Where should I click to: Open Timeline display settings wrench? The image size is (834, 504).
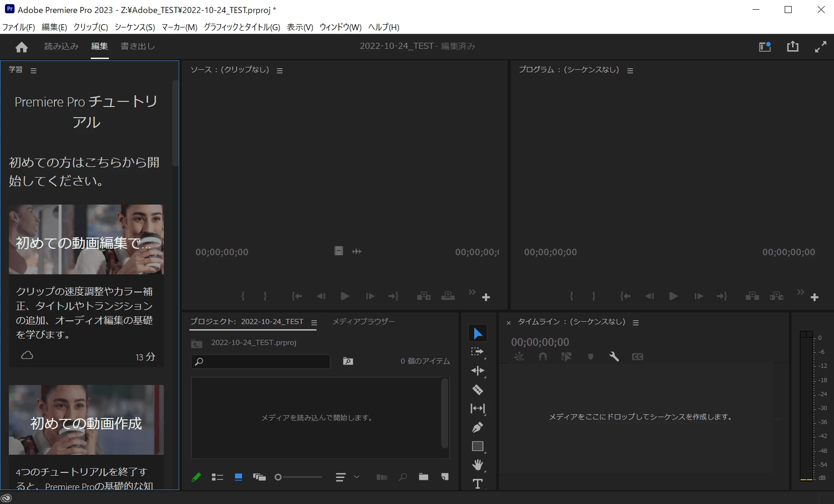click(614, 357)
